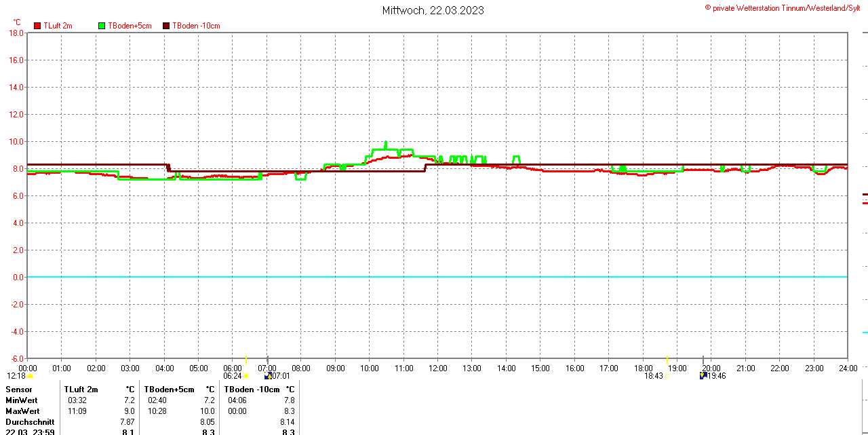The height and width of the screenshot is (435, 868).
Task: Click the red TLuft 2m legend square
Action: coord(37,26)
